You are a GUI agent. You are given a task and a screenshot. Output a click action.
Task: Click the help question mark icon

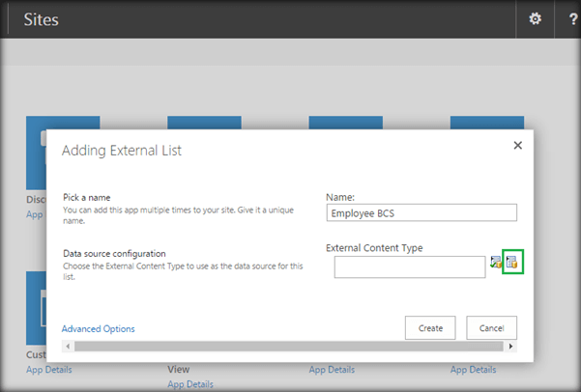569,18
